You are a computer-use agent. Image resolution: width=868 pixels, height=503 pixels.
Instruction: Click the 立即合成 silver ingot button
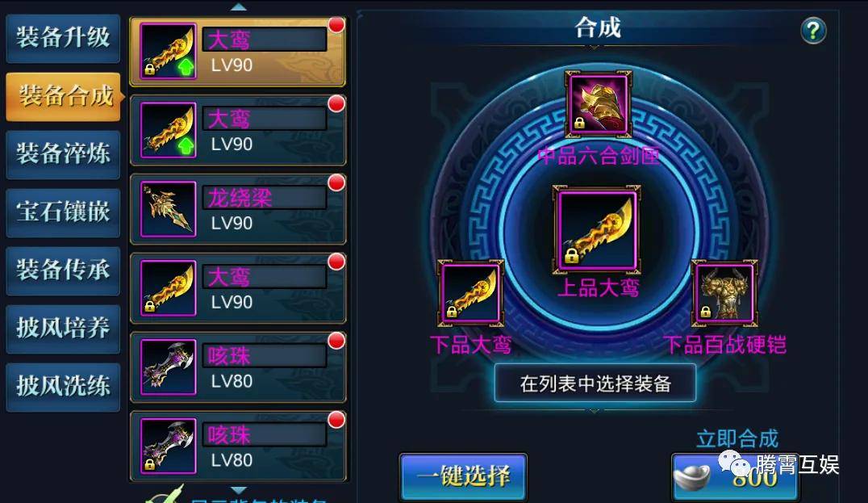(x=735, y=476)
